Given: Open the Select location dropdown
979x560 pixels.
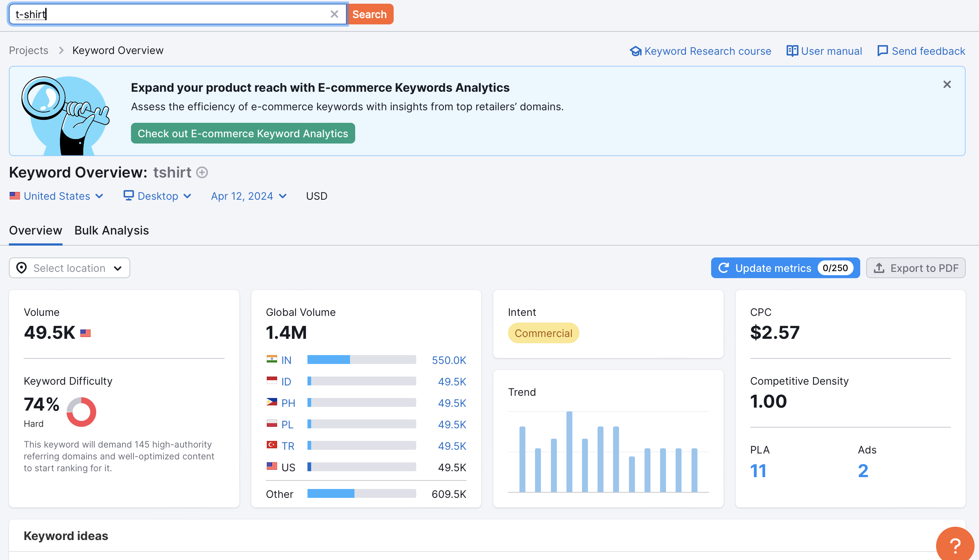Looking at the screenshot, I should [69, 268].
